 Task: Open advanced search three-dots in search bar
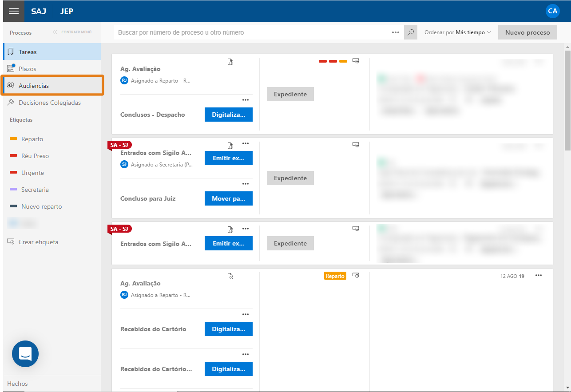tap(396, 32)
